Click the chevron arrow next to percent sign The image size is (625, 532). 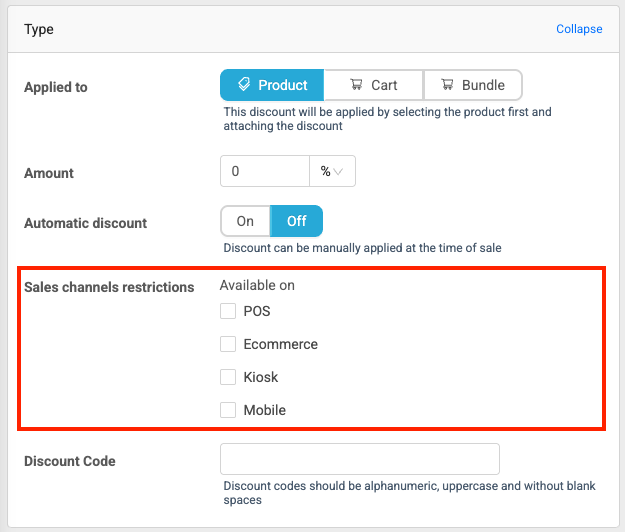click(340, 171)
